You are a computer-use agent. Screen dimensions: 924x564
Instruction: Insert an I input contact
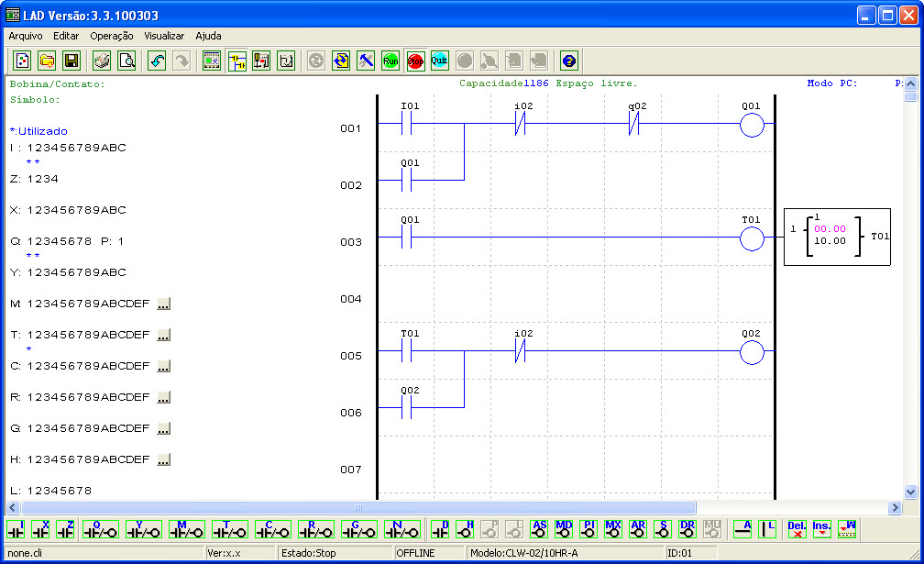16,529
